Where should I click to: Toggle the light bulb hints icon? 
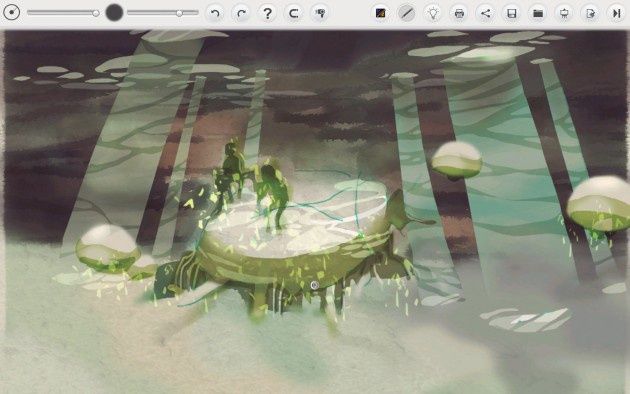[x=433, y=13]
